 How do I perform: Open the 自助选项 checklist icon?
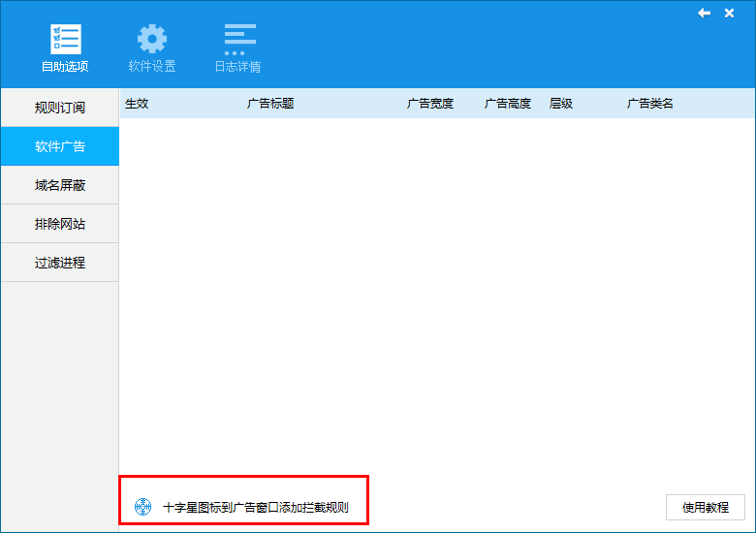pos(66,39)
